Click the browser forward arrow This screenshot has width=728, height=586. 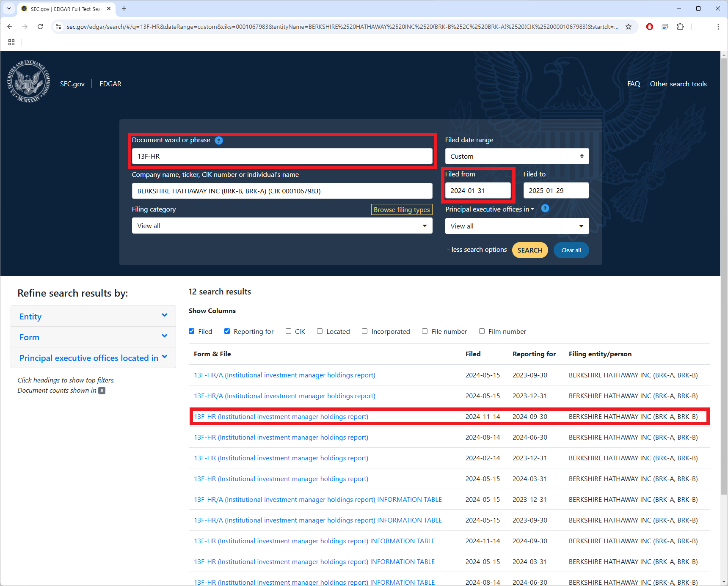[x=25, y=27]
